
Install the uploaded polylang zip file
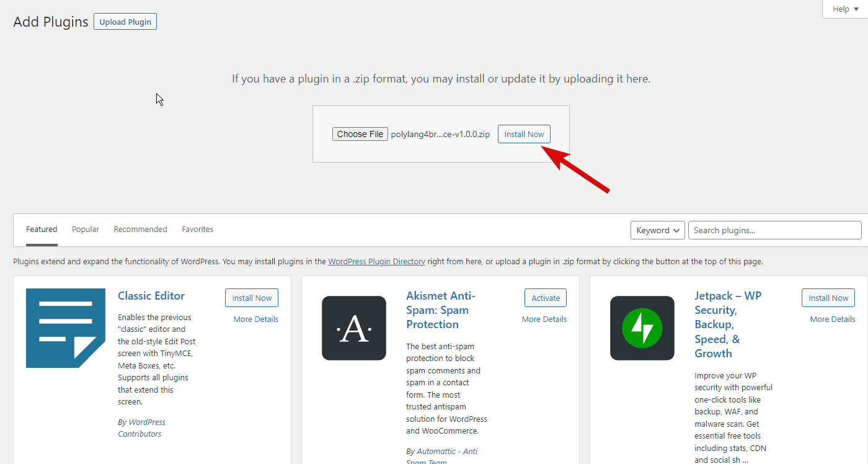point(524,134)
